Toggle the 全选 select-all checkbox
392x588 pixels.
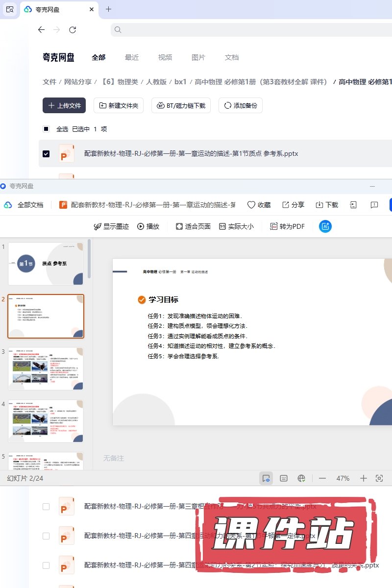(x=46, y=129)
